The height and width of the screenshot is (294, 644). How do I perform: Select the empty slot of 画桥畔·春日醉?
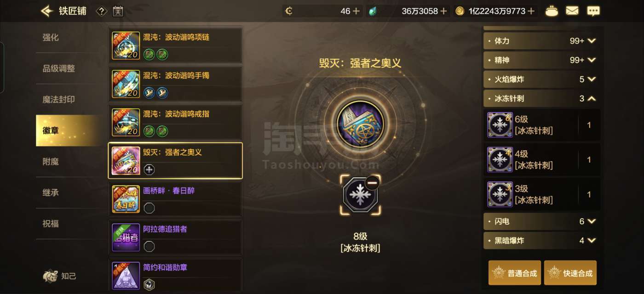[x=149, y=208]
